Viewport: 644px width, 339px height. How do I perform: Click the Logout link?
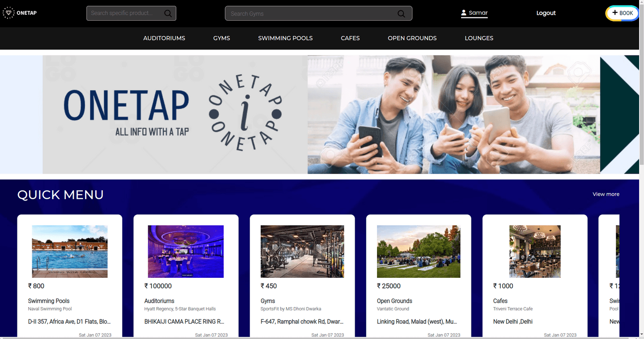(x=546, y=13)
